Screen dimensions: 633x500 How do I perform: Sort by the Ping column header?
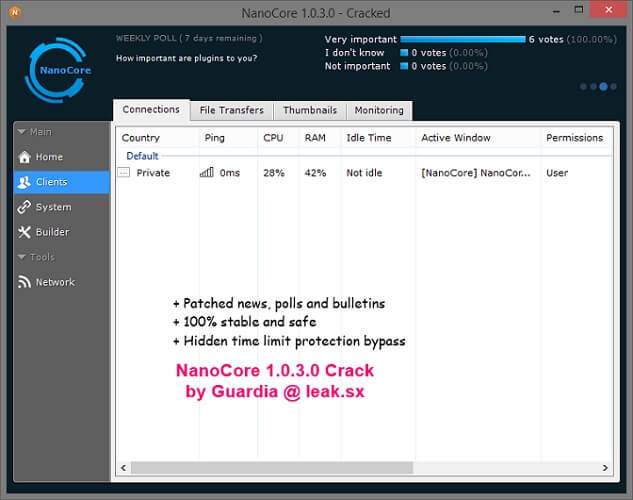click(x=228, y=138)
